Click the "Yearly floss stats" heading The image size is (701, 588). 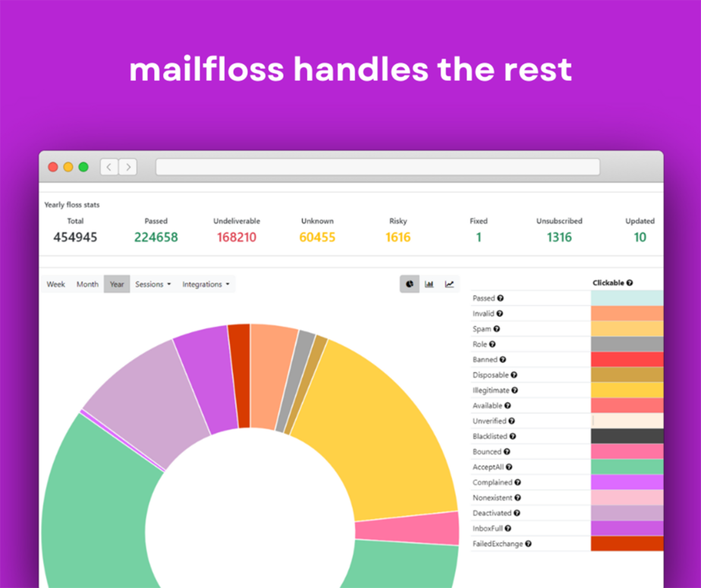pyautogui.click(x=72, y=205)
